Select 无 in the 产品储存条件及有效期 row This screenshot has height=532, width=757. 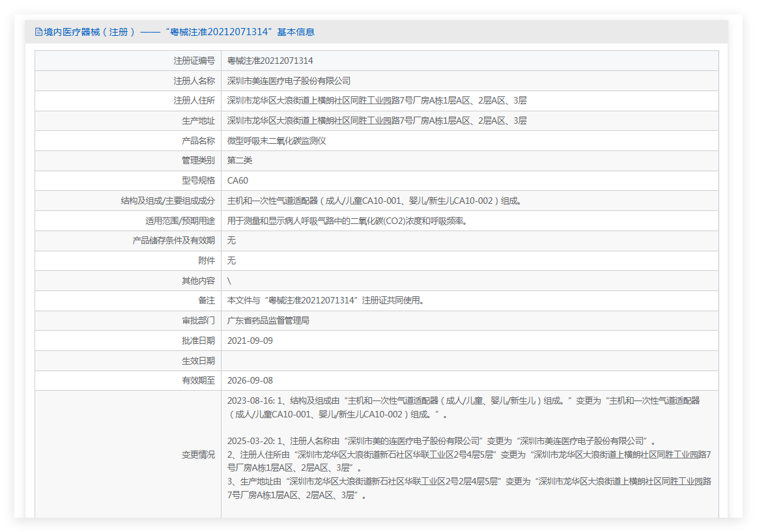click(x=231, y=240)
